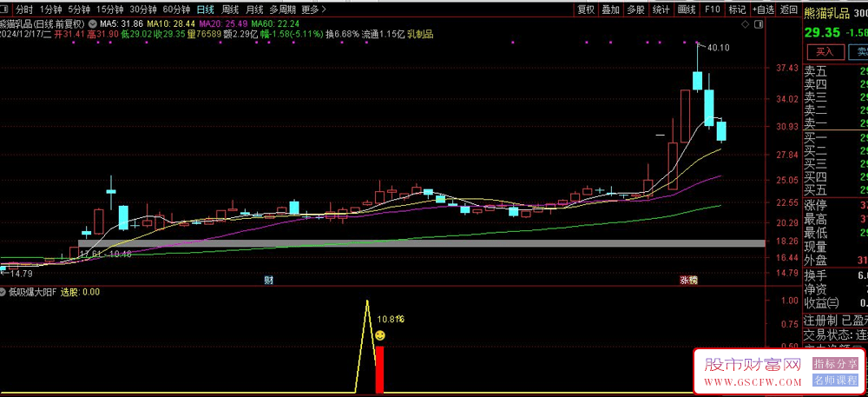Open the 统计 statistics tool
The image size is (868, 397).
coord(661,10)
